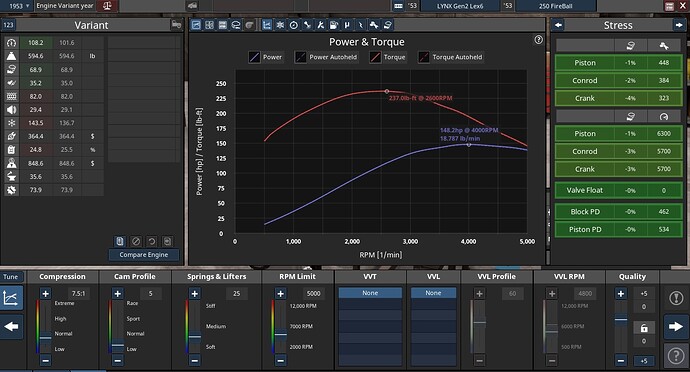
Task: Increase RPM Limit with the plus button
Action: 280,294
